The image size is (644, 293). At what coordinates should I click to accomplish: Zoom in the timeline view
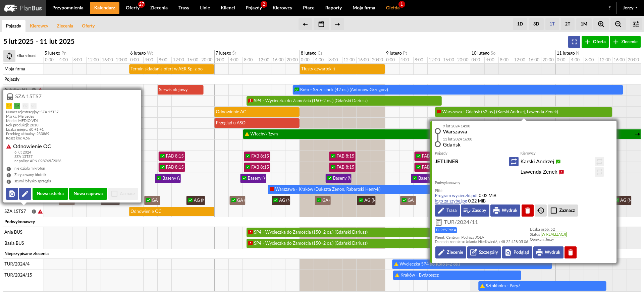point(601,24)
